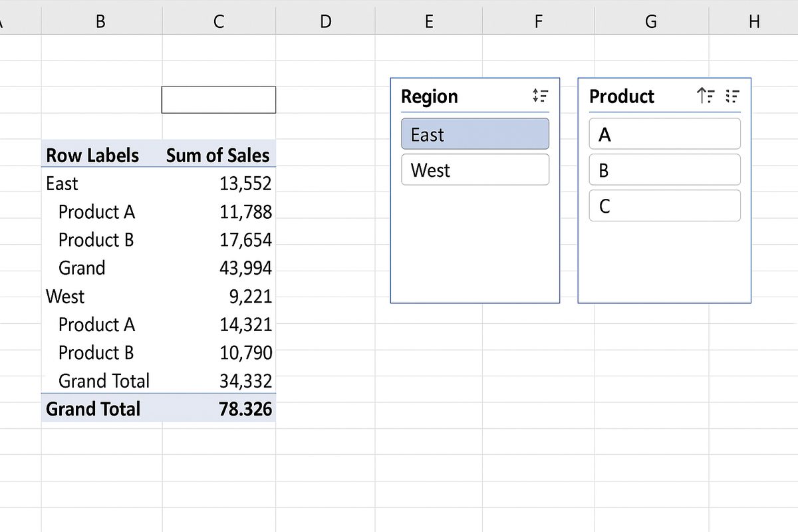Image resolution: width=798 pixels, height=532 pixels.
Task: Click Product B under East
Action: pyautogui.click(x=96, y=239)
